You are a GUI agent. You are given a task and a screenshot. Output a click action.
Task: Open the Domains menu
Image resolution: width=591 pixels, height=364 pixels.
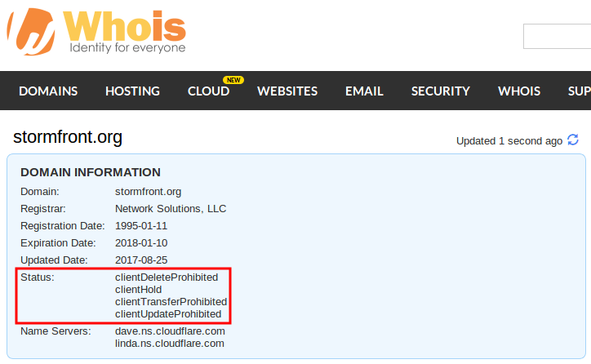48,91
